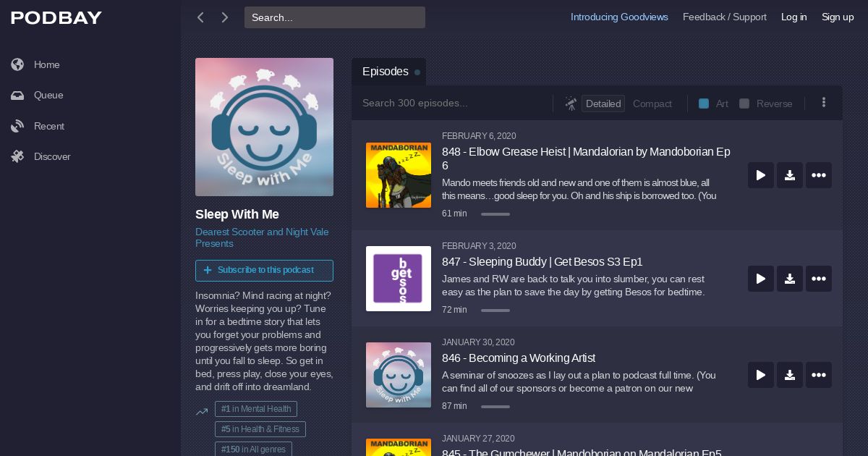Click Mandaborian thumbnail for episode 848
This screenshot has width=868, height=456.
tap(399, 175)
